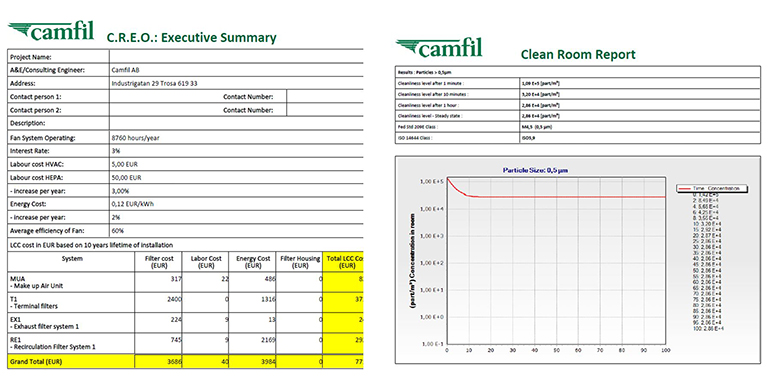Click the 'Filter Housing (EUR)' column header
770x376 pixels.
coord(300,262)
